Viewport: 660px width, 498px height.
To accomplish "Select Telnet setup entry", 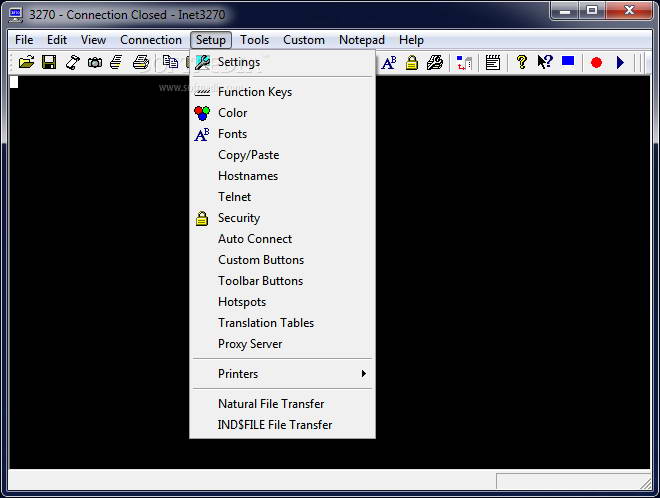I will (x=282, y=197).
